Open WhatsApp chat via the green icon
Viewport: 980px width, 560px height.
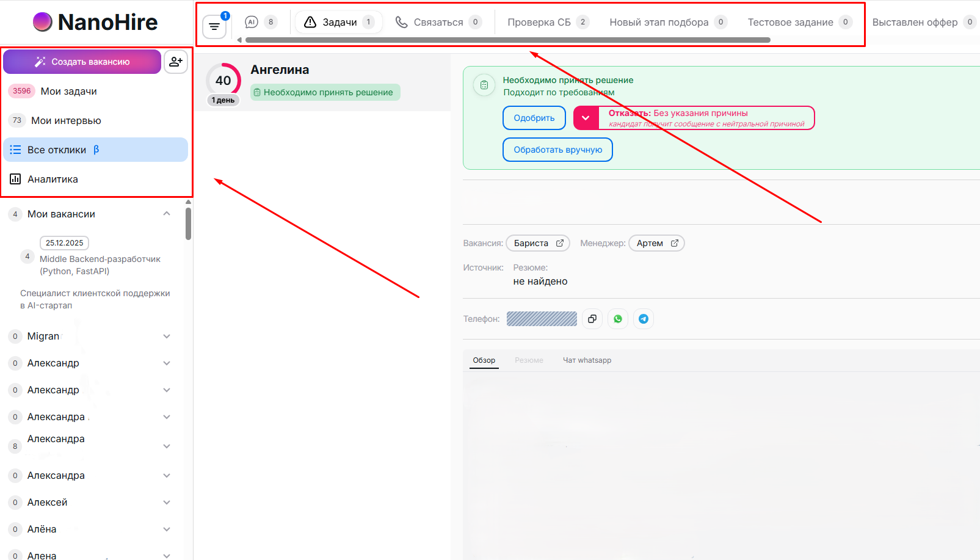(x=618, y=319)
